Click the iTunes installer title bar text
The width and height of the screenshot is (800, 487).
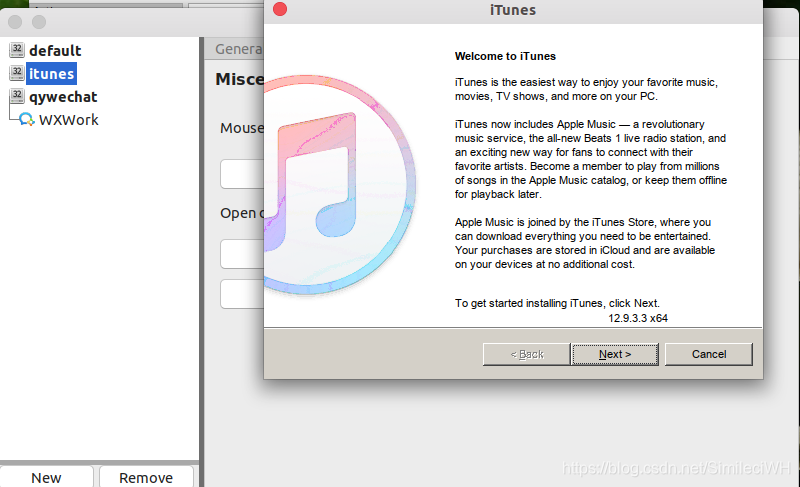pos(513,10)
